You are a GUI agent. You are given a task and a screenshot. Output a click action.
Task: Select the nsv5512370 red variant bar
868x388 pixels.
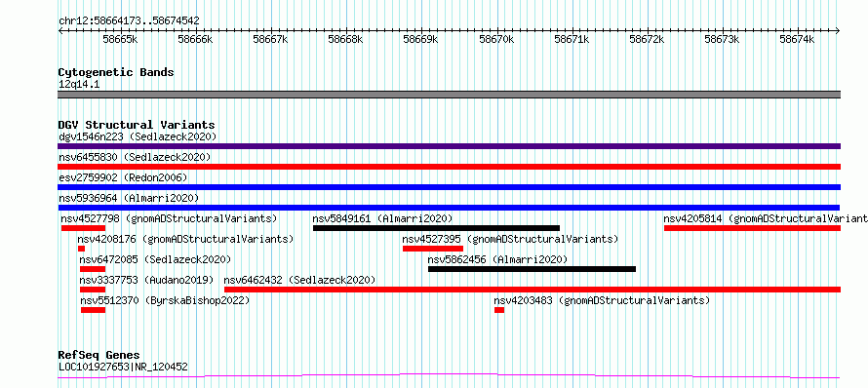93,310
